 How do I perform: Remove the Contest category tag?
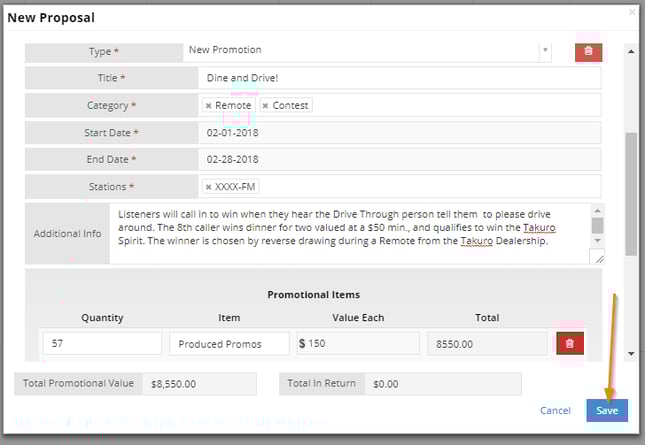(265, 106)
